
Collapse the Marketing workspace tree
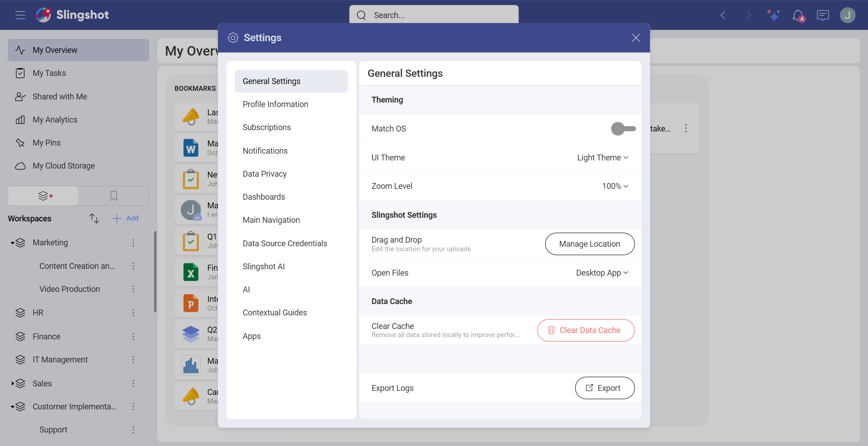point(12,243)
